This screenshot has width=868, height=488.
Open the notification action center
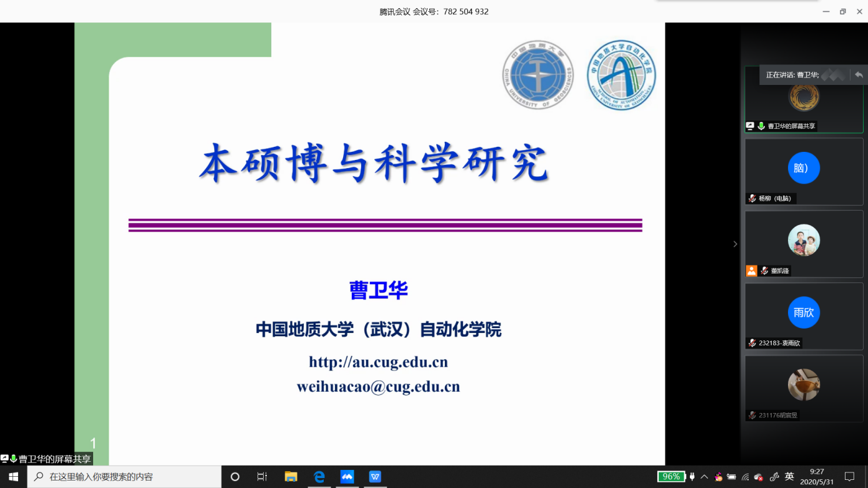click(x=849, y=477)
